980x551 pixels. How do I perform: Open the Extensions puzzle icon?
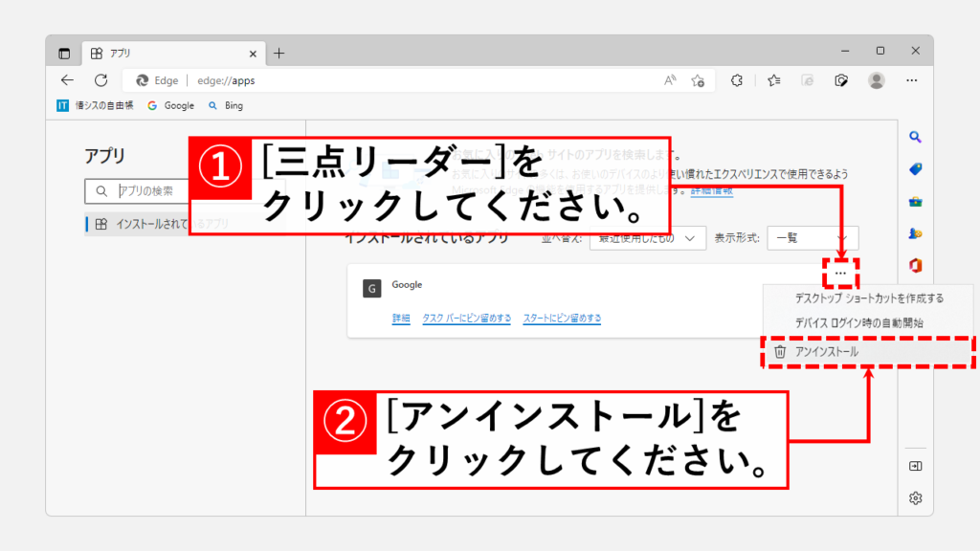737,80
